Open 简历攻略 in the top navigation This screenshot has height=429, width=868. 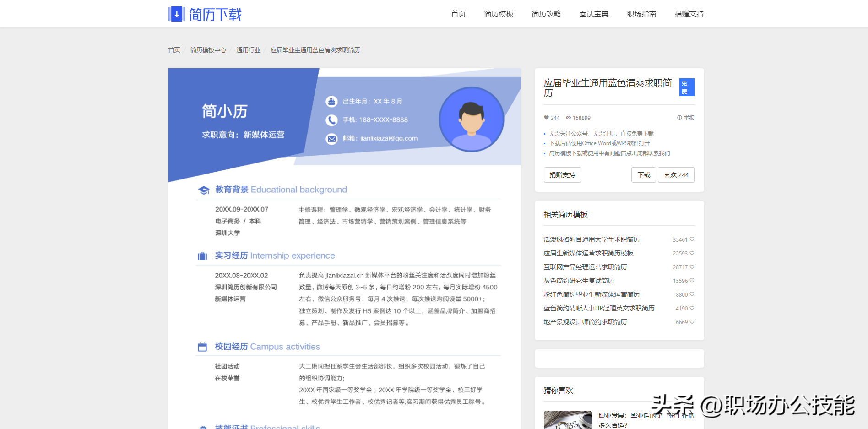(x=546, y=14)
